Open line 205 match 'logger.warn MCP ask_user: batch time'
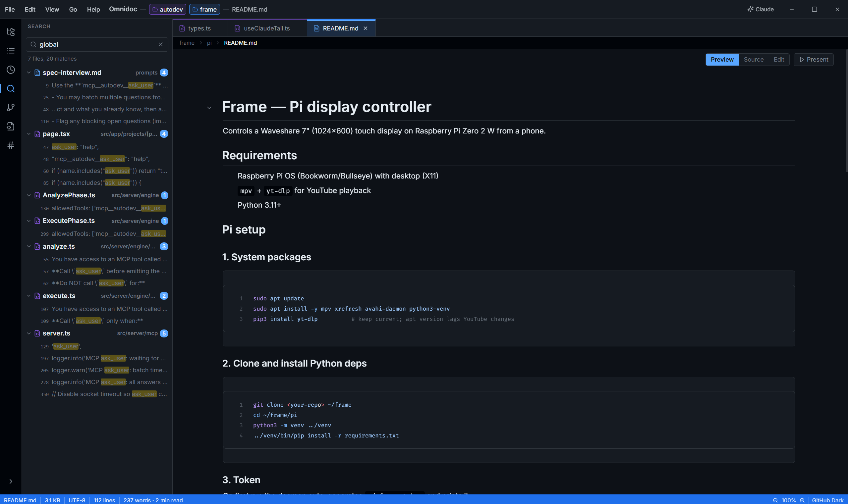The height and width of the screenshot is (504, 848). point(97,370)
